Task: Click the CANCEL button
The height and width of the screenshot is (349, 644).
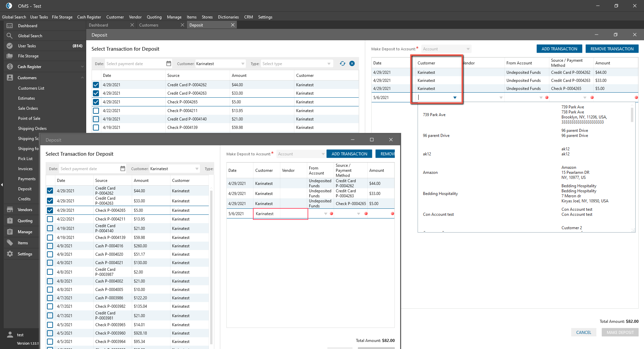Action: [x=583, y=332]
